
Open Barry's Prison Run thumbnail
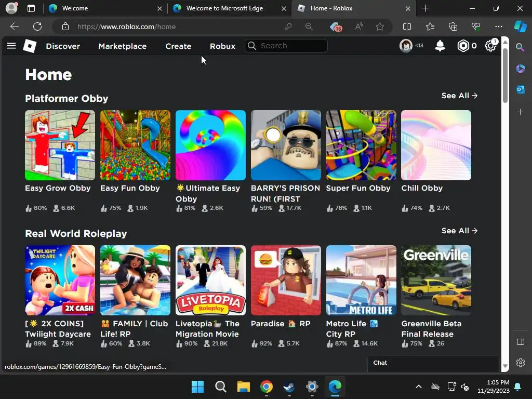coord(286,145)
